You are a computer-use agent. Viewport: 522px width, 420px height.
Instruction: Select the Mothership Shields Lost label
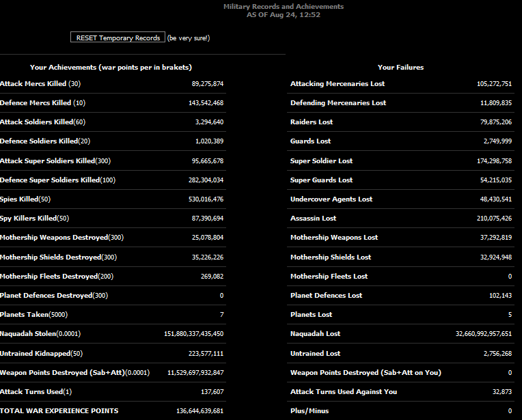(330, 257)
